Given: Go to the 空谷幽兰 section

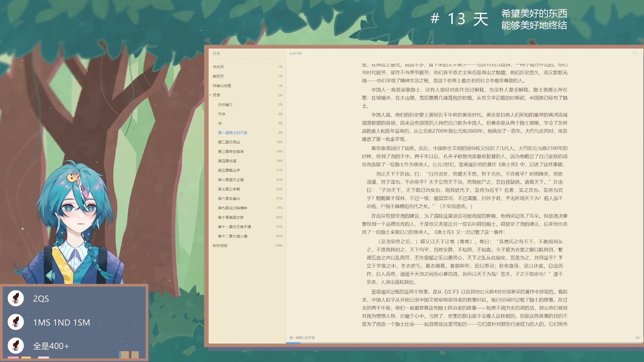Looking at the screenshot, I should [x=247, y=105].
